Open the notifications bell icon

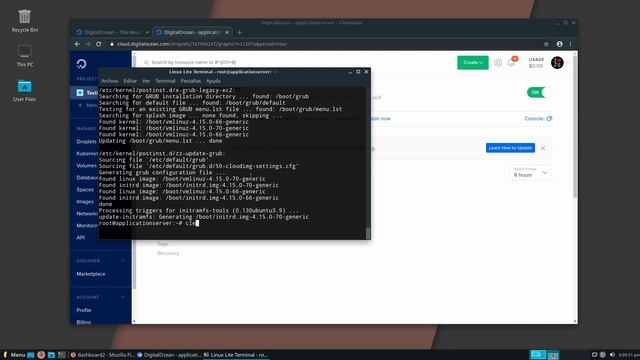coord(511,62)
